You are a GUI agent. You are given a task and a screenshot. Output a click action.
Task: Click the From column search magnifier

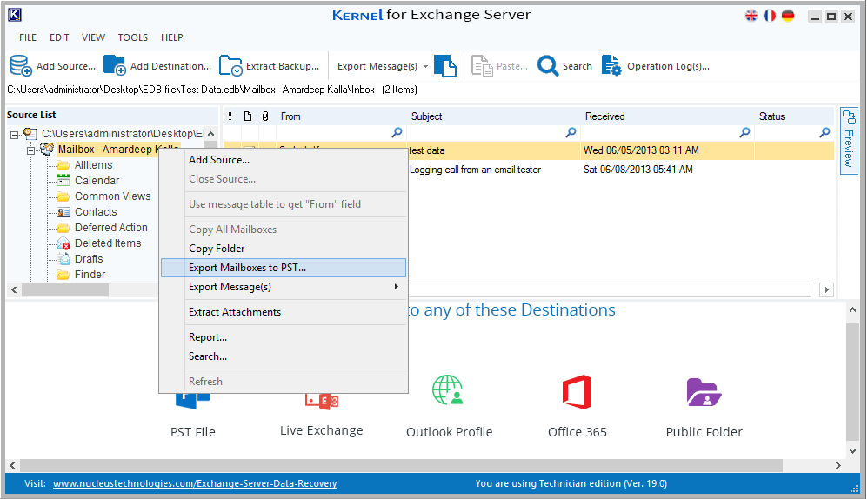tap(397, 132)
